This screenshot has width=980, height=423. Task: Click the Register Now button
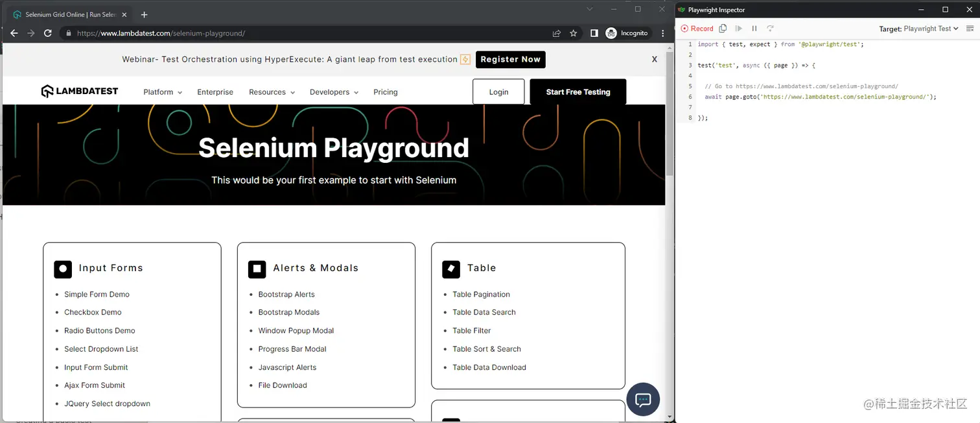pyautogui.click(x=510, y=59)
